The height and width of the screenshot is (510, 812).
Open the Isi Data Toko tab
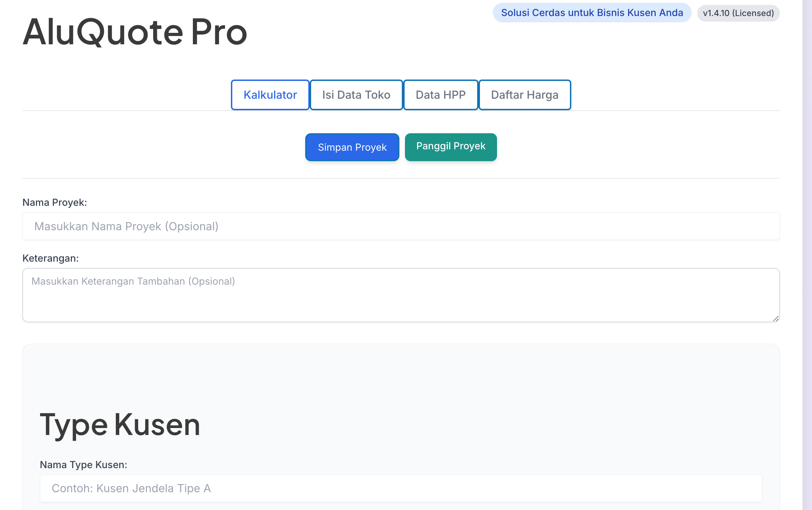[356, 95]
